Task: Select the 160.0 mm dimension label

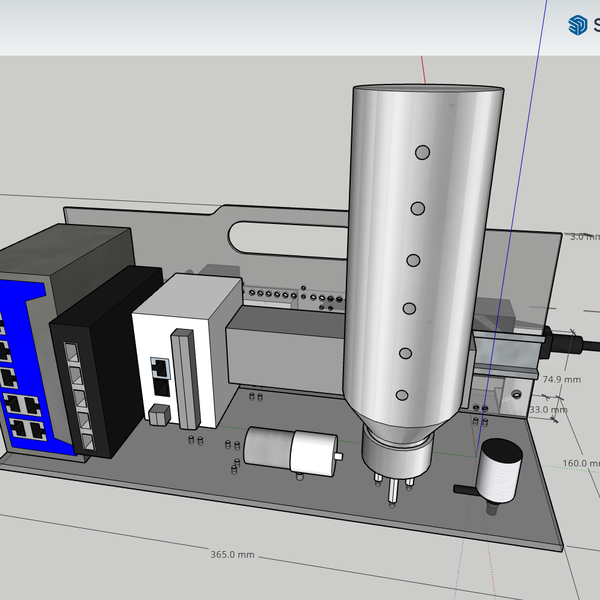Action: click(x=582, y=463)
